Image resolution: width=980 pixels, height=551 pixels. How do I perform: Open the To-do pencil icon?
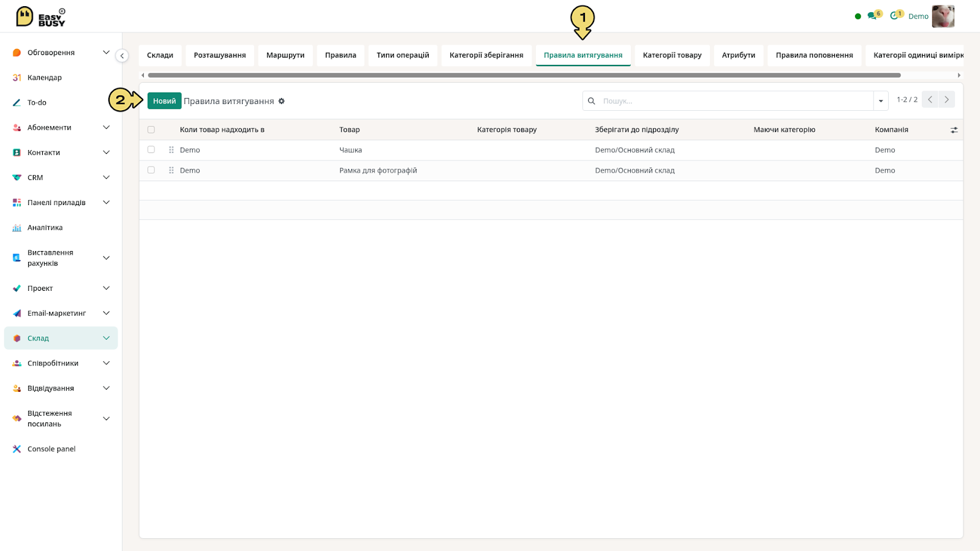point(17,103)
